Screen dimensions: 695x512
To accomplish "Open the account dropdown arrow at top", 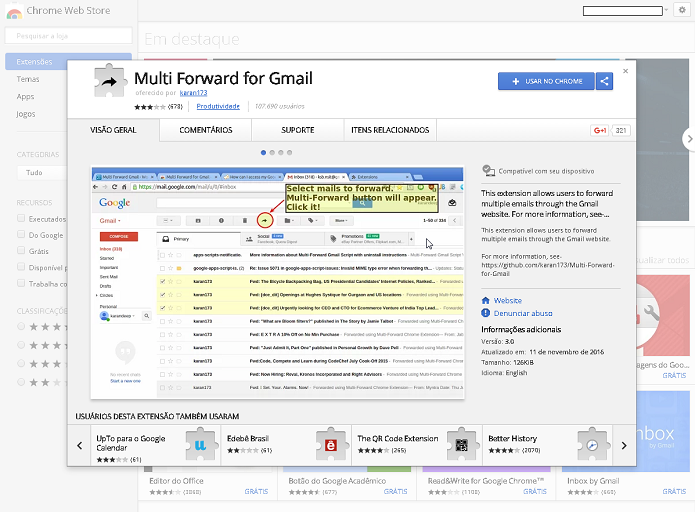I will point(666,10).
